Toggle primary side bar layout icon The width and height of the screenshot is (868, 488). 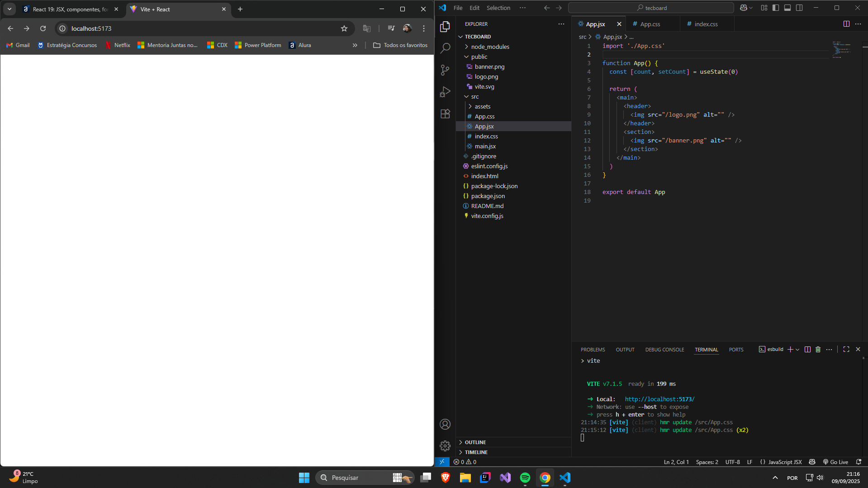tap(776, 8)
